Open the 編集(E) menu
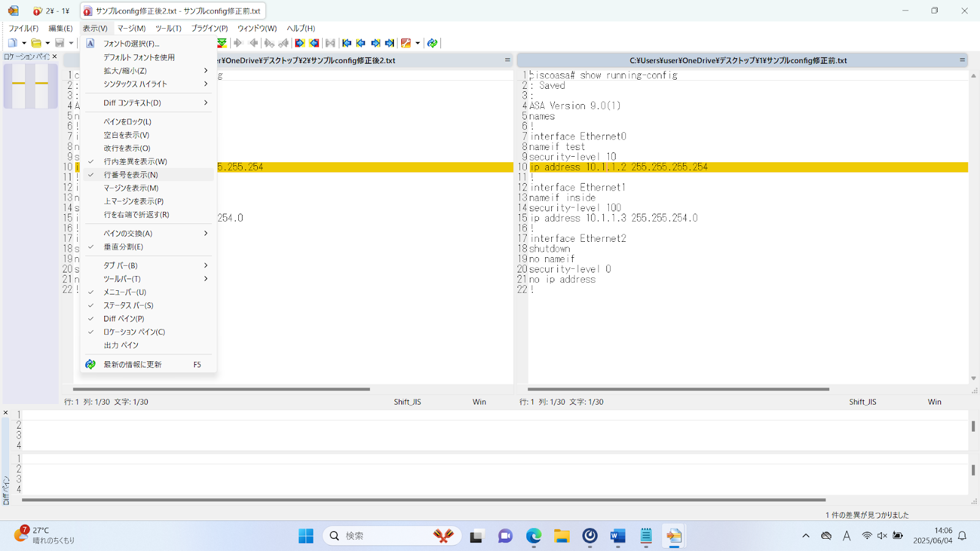 (61, 28)
